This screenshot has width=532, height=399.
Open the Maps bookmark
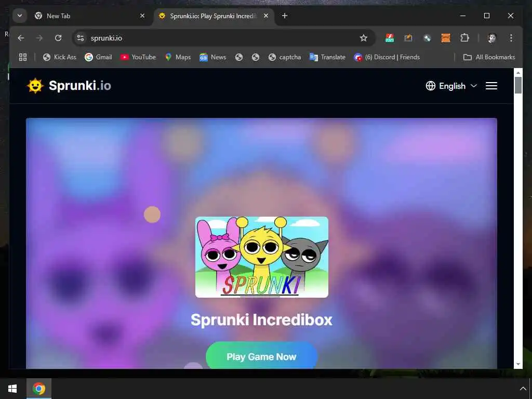click(x=178, y=57)
